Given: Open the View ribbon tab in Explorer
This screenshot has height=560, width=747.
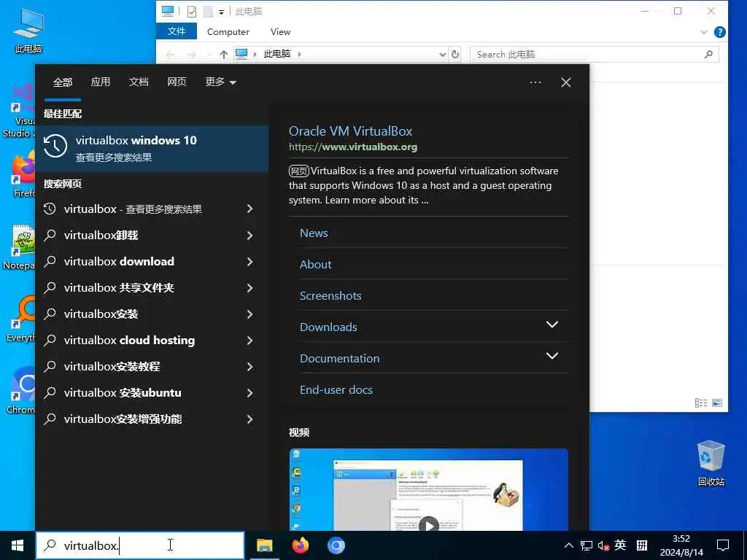Looking at the screenshot, I should pos(280,31).
